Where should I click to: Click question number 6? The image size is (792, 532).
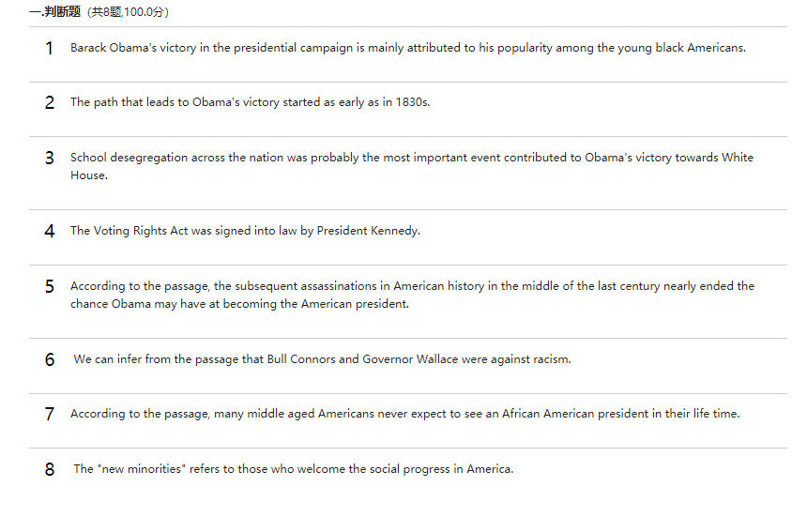click(50, 359)
